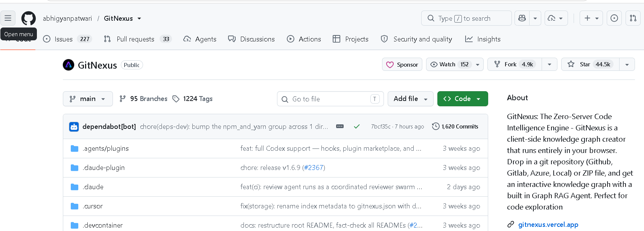Open the GitNexus repository breadcrumb link
644x231 pixels.
click(x=118, y=18)
